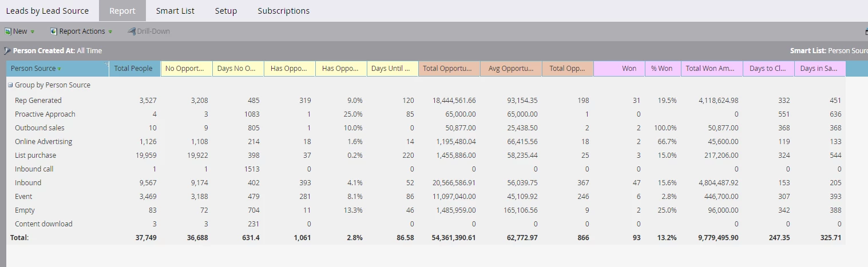The image size is (868, 267).
Task: Click the 19.5% won cell for Rep Generated
Action: click(x=667, y=101)
